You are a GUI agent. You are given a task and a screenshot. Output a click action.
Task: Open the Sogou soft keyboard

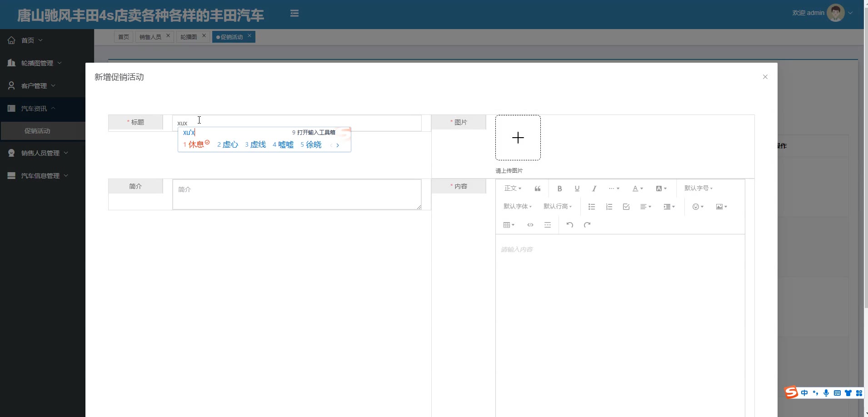[837, 393]
